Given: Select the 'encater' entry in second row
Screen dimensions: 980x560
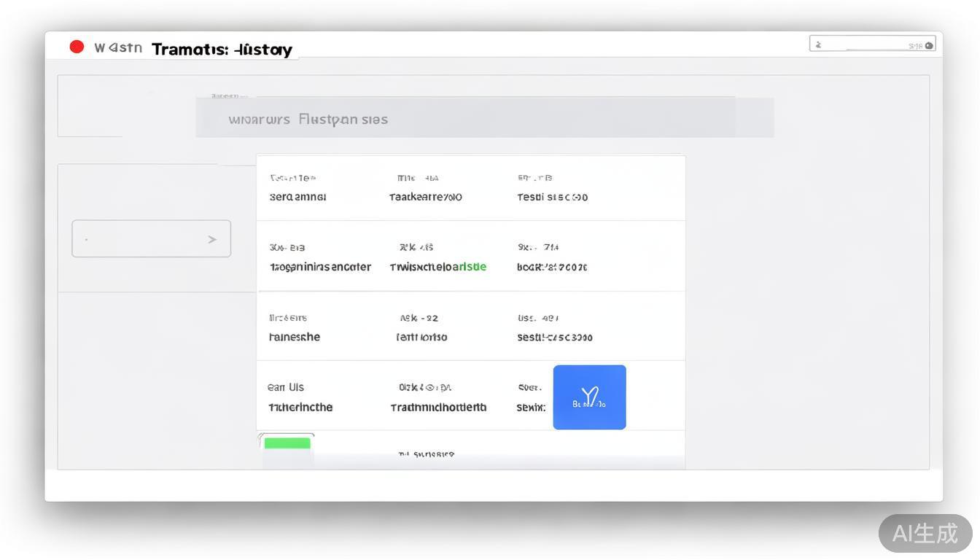Looking at the screenshot, I should point(320,267).
